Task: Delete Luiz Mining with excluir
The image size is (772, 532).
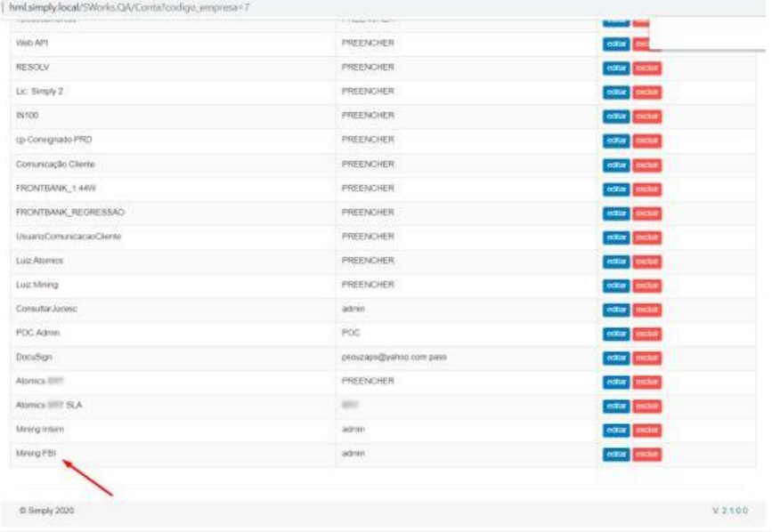Action: pyautogui.click(x=647, y=286)
